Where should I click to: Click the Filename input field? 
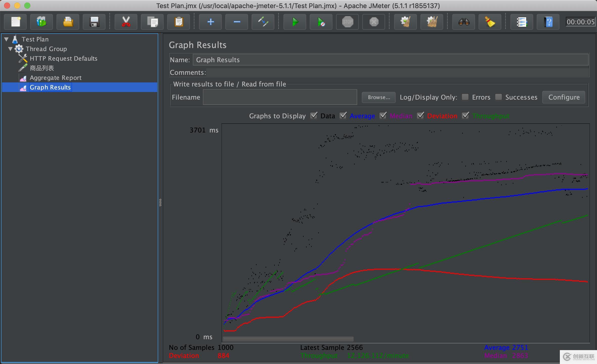[282, 97]
